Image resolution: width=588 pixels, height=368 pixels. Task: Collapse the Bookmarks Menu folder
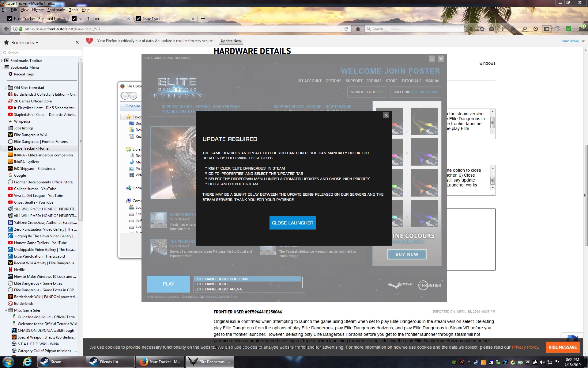2,67
